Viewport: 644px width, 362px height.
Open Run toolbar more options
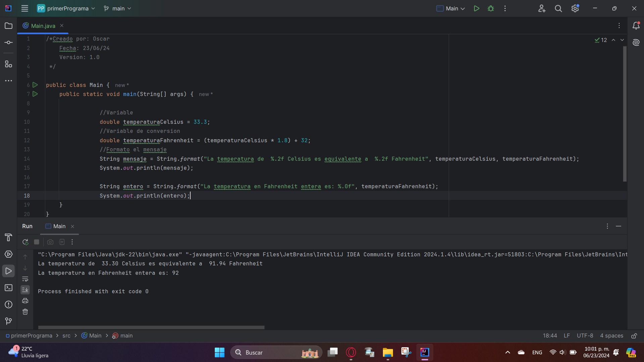[x=72, y=242]
